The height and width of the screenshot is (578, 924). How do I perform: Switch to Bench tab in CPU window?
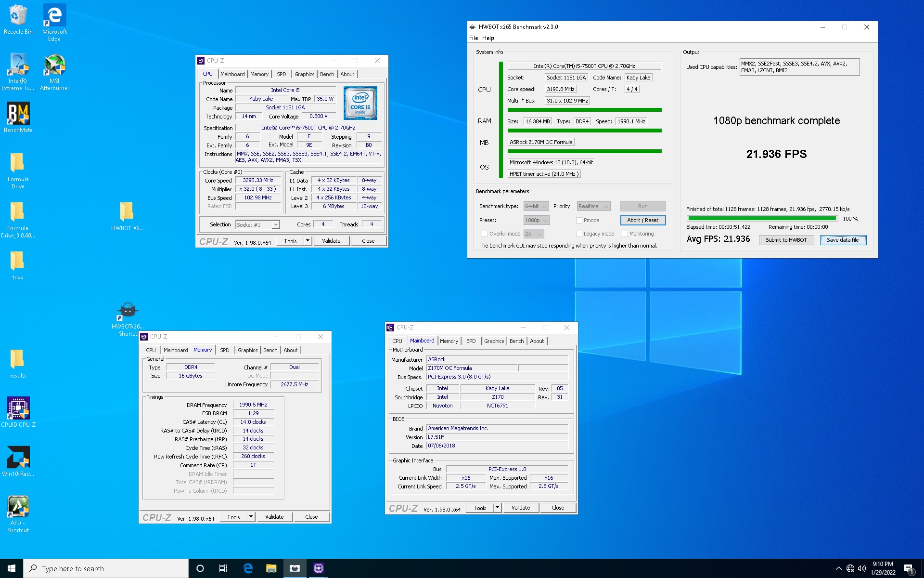tap(327, 74)
